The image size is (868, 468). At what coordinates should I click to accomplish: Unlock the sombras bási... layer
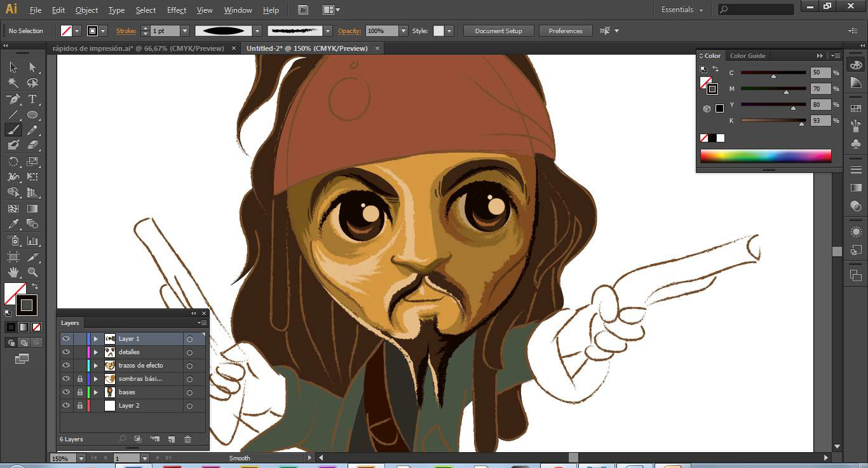pos(79,379)
